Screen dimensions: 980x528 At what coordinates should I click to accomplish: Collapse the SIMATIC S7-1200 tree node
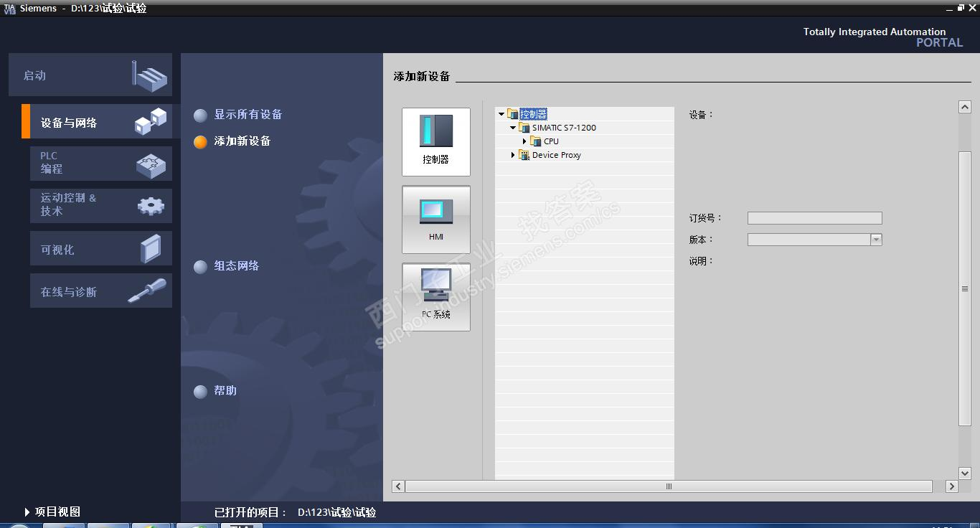coord(513,128)
